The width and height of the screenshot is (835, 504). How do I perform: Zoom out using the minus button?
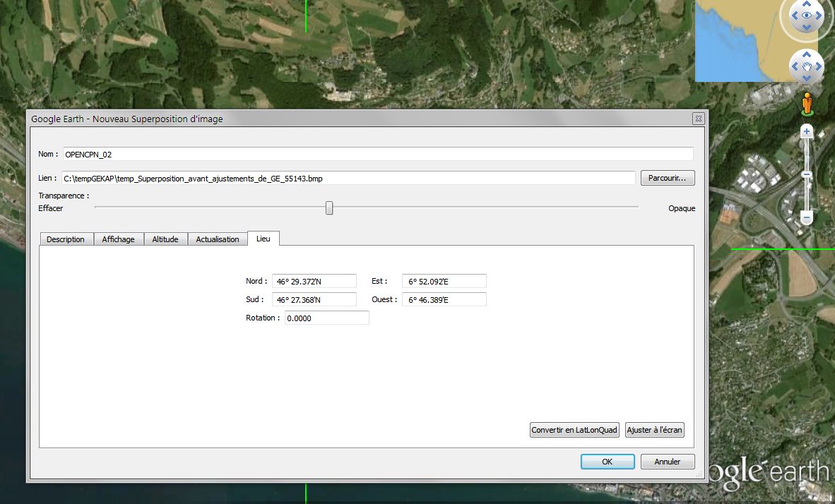point(807,217)
